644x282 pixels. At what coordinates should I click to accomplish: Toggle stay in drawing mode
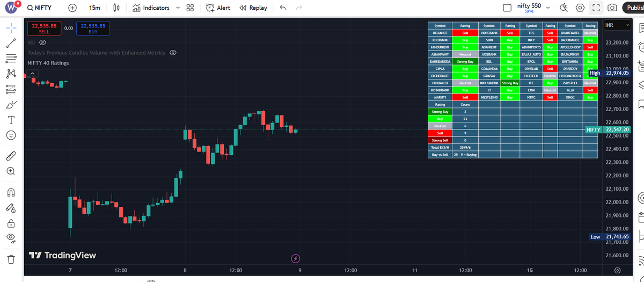[x=11, y=207]
